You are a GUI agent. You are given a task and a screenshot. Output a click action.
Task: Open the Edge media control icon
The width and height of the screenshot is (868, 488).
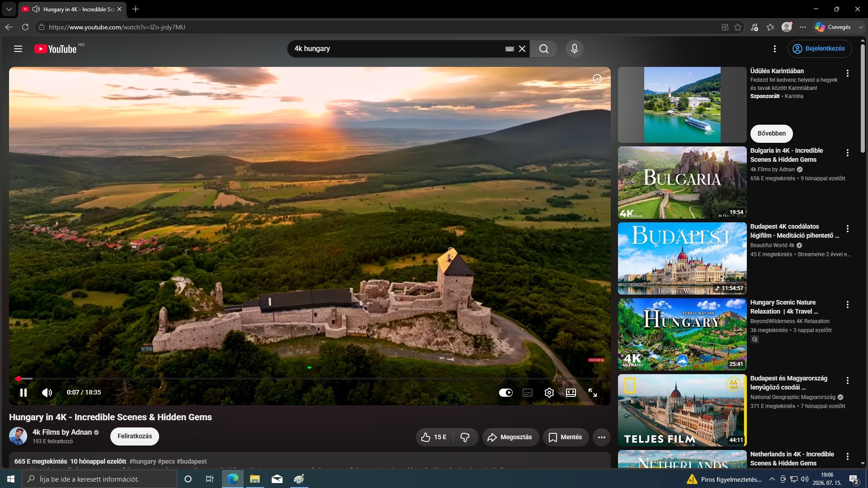(755, 27)
